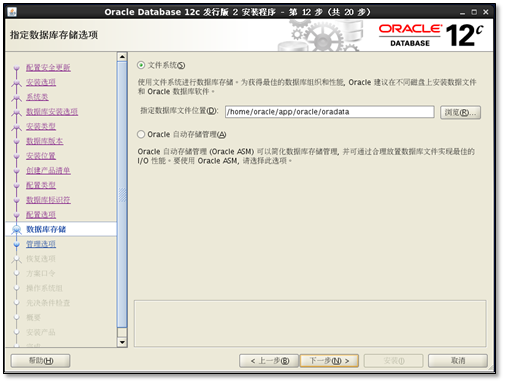The image size is (505, 383).
Task: Click the installer window icon in title bar
Action: click(12, 12)
